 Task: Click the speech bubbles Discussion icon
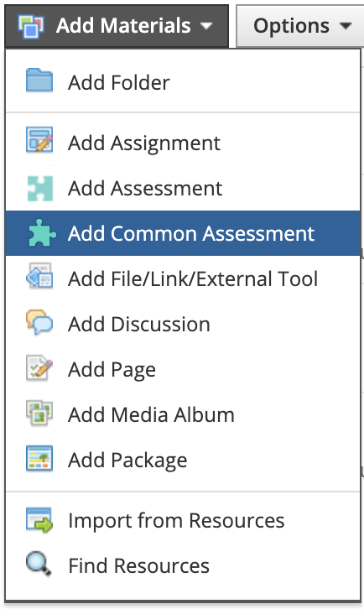[39, 321]
